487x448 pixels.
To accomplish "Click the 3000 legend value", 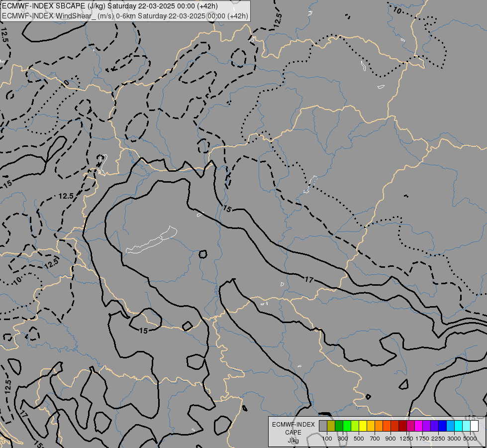I will point(454,439).
